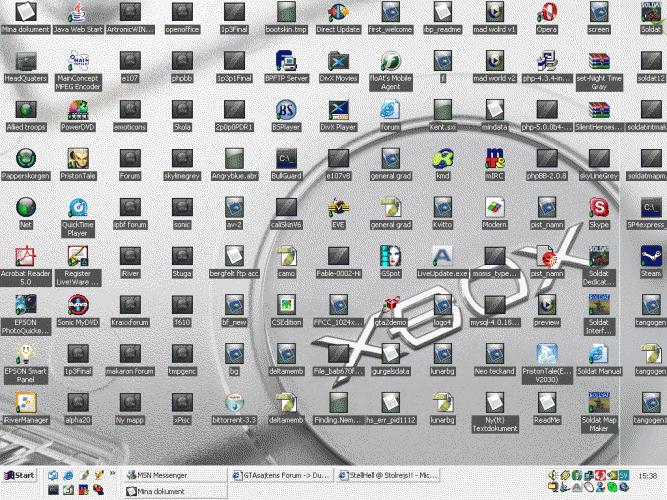Click the EVE desktop icon
The image size is (667, 500).
(x=339, y=208)
